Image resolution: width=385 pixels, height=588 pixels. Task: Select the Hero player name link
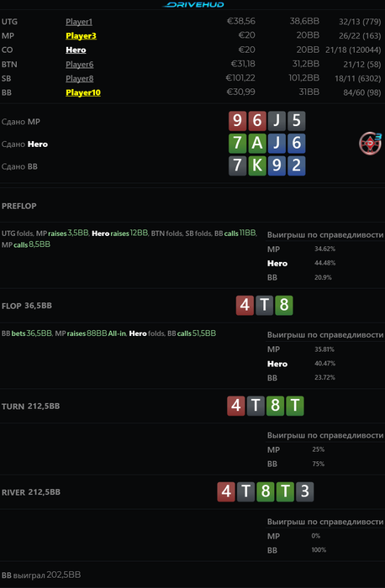[x=76, y=50]
